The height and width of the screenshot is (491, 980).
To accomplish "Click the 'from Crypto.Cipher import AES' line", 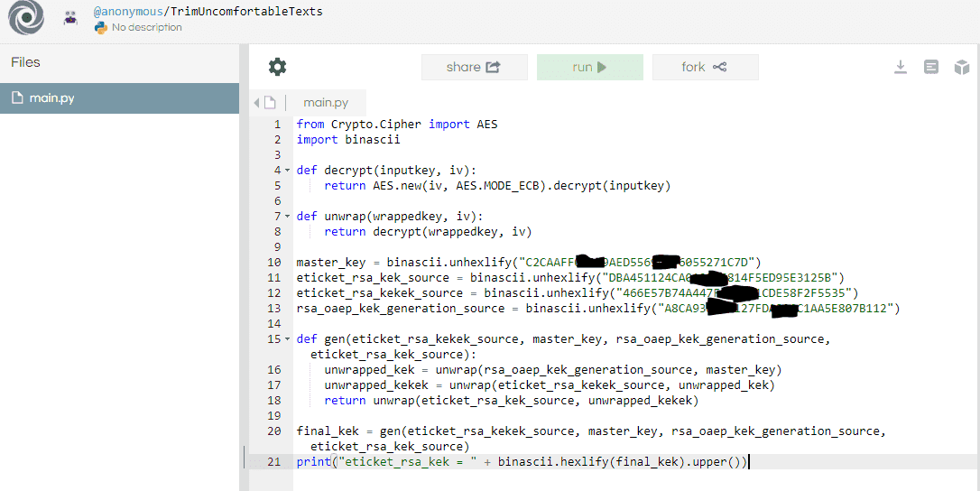I will tap(397, 124).
